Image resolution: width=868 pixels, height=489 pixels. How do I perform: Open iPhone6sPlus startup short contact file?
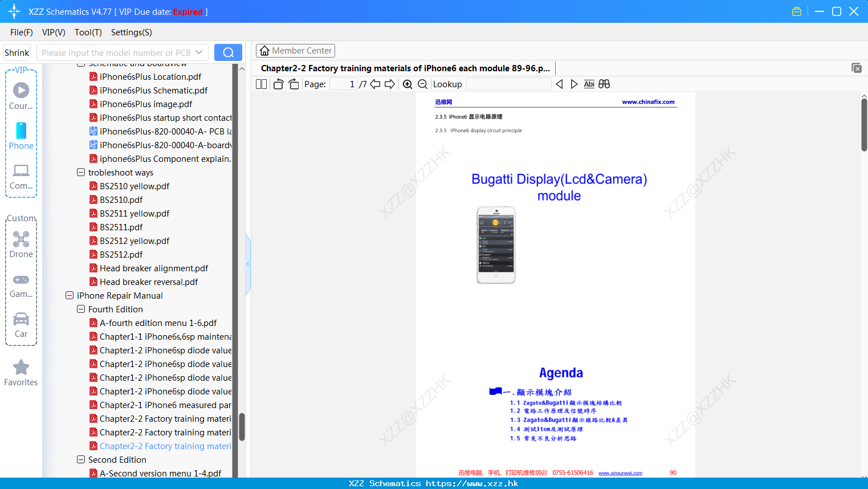pos(161,117)
